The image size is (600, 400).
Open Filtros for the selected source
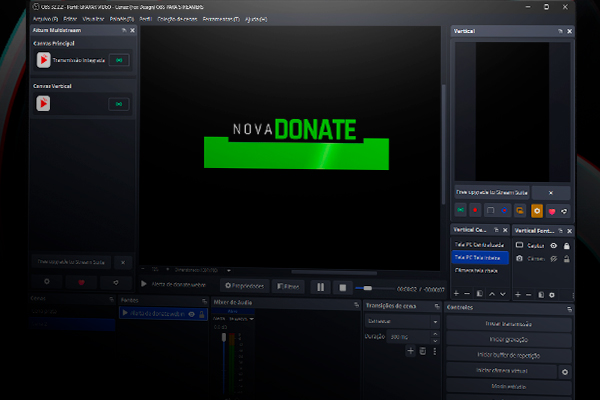tap(288, 286)
